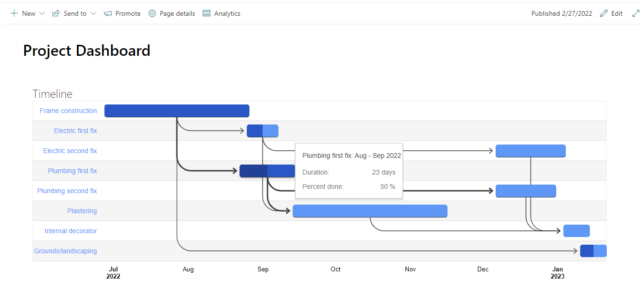Click the Plastering timeline bar
Viewport: 644px width, 290px height.
pos(370,211)
